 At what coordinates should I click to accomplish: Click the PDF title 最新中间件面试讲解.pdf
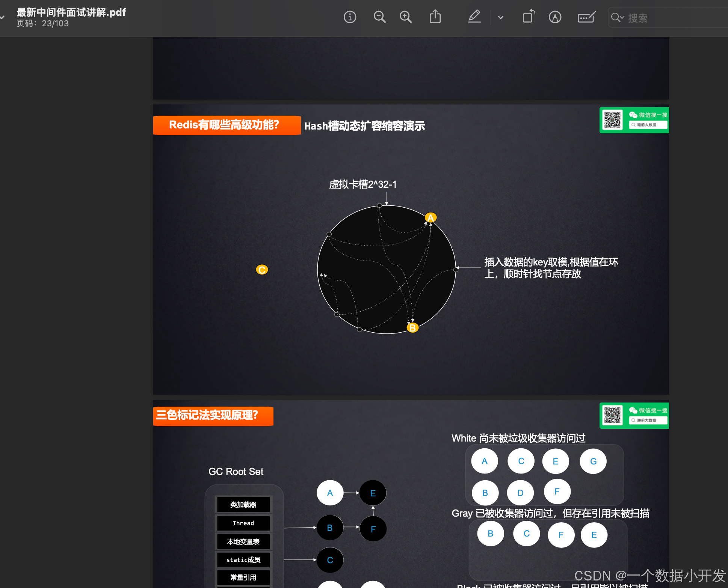coord(71,12)
